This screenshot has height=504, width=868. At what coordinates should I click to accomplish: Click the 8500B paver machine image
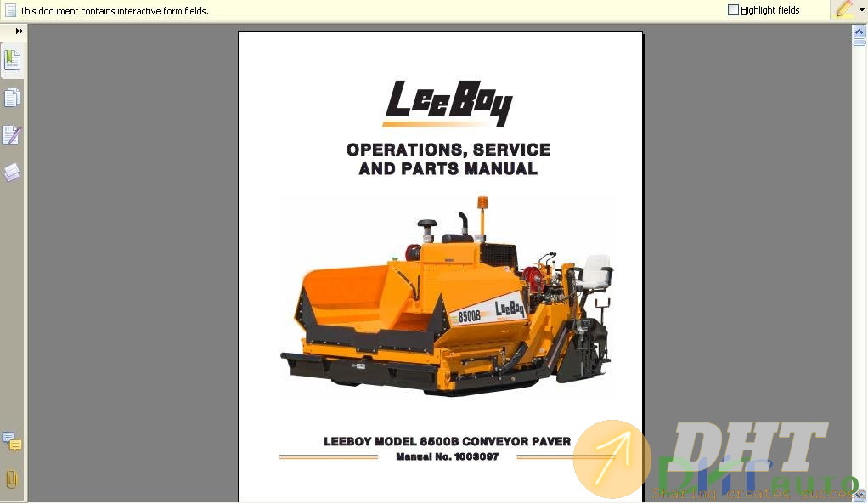(x=448, y=297)
